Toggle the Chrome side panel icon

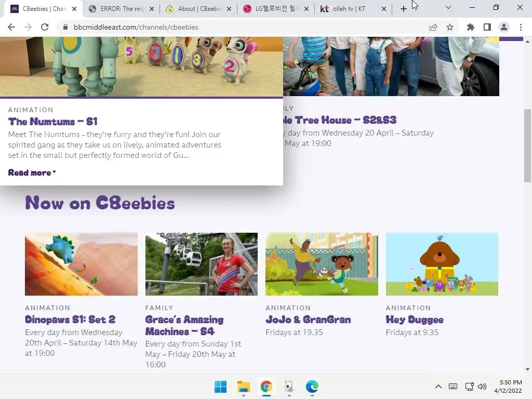coord(487,27)
